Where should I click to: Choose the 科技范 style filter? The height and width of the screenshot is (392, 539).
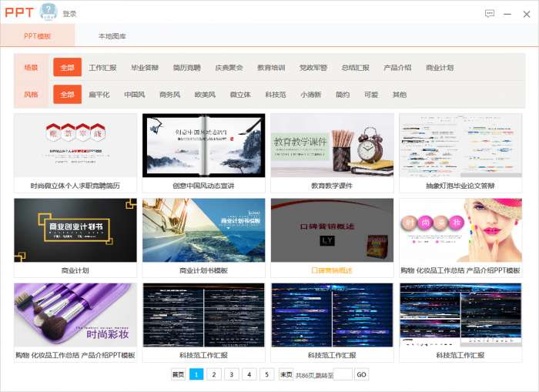(x=276, y=95)
